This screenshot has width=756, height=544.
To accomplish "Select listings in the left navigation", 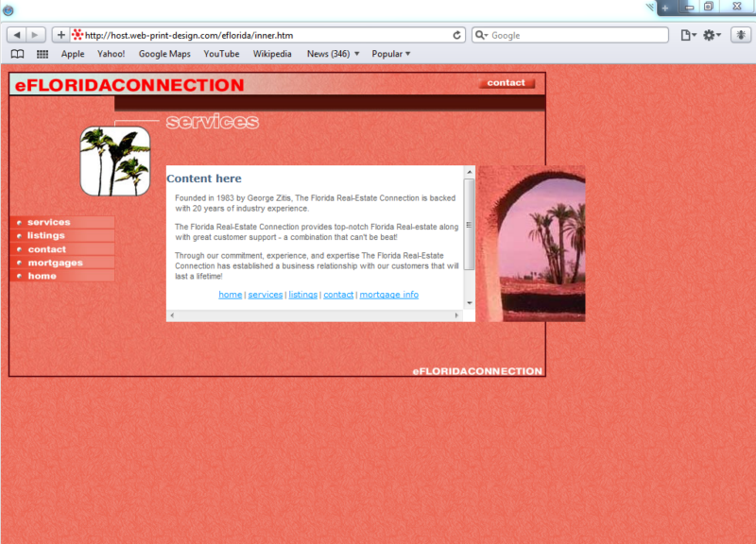I will click(x=62, y=235).
